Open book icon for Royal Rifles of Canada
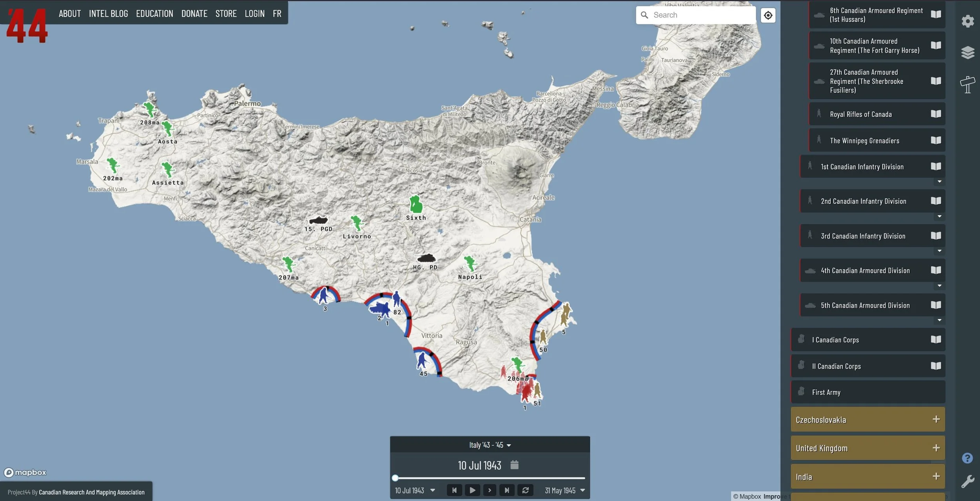 coord(936,114)
